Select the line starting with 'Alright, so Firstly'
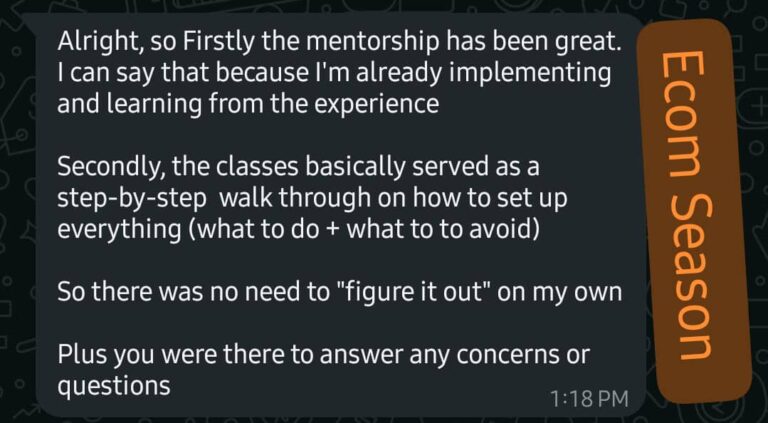768x423 pixels. pos(340,43)
